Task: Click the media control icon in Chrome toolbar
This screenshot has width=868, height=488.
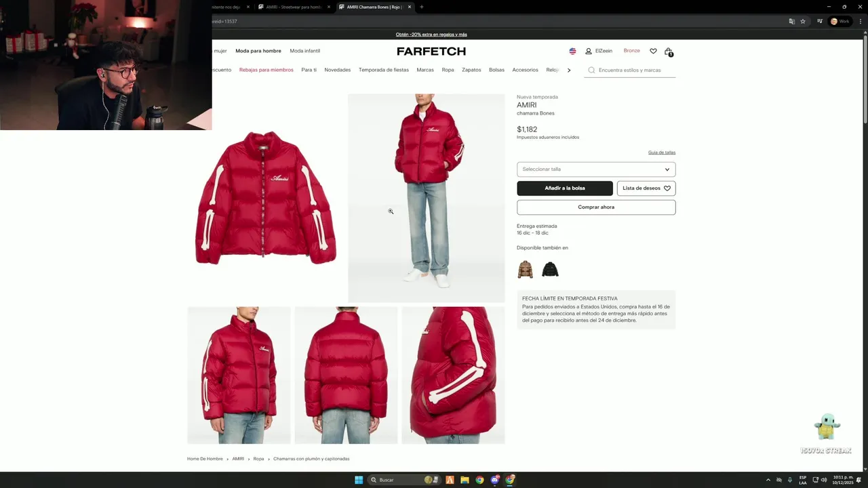Action: pyautogui.click(x=820, y=21)
